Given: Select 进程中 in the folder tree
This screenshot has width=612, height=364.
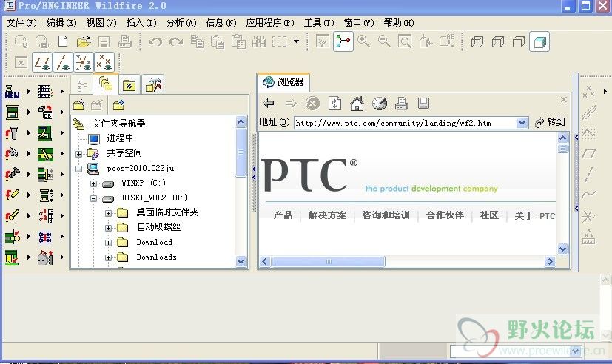Looking at the screenshot, I should tap(120, 138).
